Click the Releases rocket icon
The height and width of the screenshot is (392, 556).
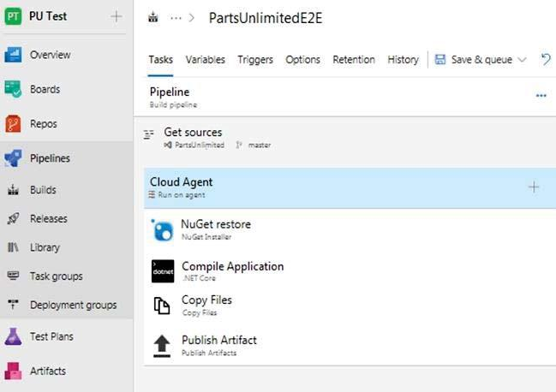[x=13, y=218]
